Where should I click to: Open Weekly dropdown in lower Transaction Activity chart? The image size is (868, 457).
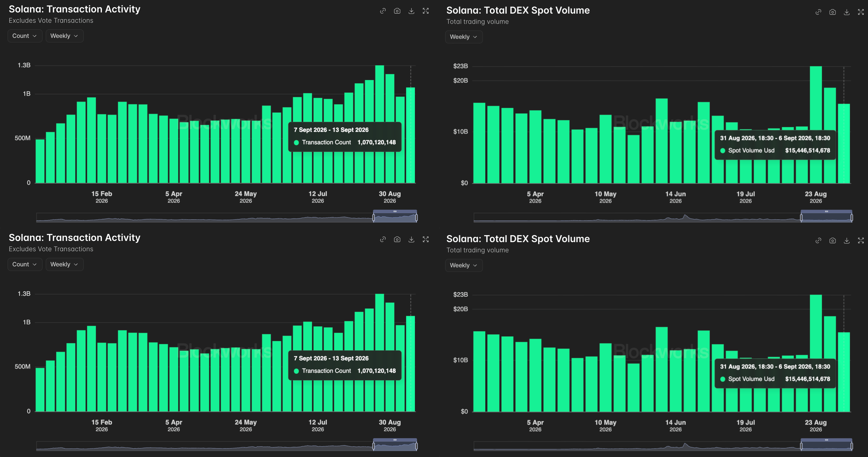pos(64,264)
